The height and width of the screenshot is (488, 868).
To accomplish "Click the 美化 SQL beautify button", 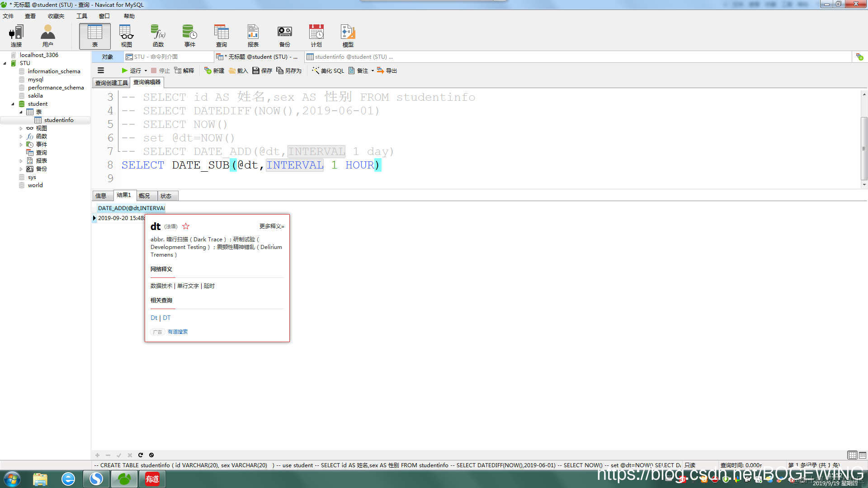I will [328, 70].
